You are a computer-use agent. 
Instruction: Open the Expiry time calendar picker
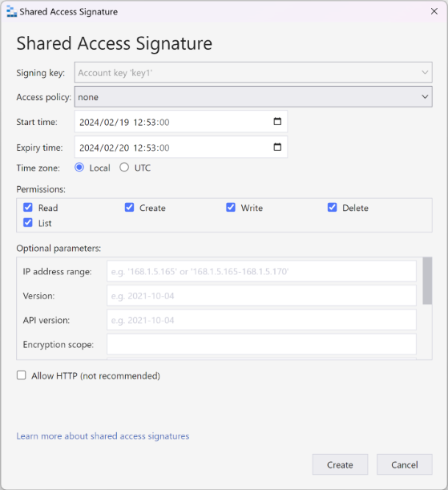tap(277, 147)
